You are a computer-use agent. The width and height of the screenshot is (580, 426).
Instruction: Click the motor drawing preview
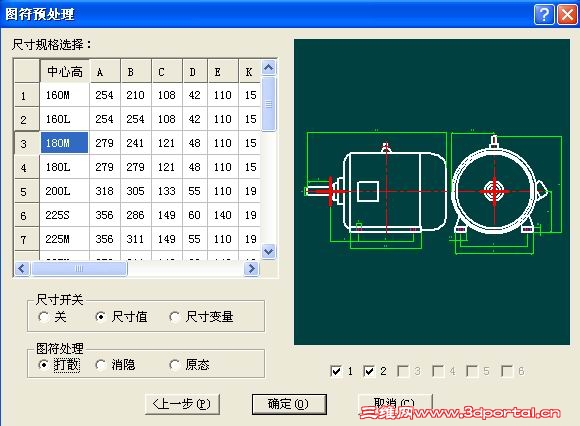click(x=432, y=192)
